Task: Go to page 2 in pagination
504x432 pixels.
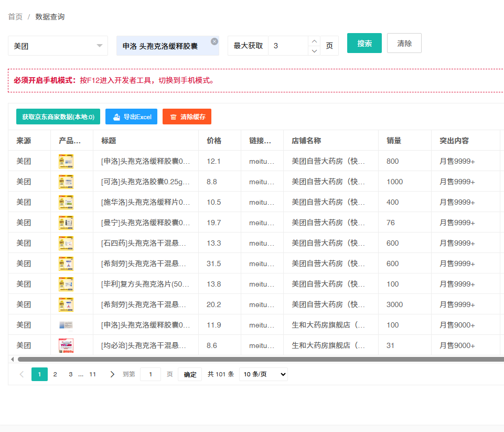Action: pos(55,374)
